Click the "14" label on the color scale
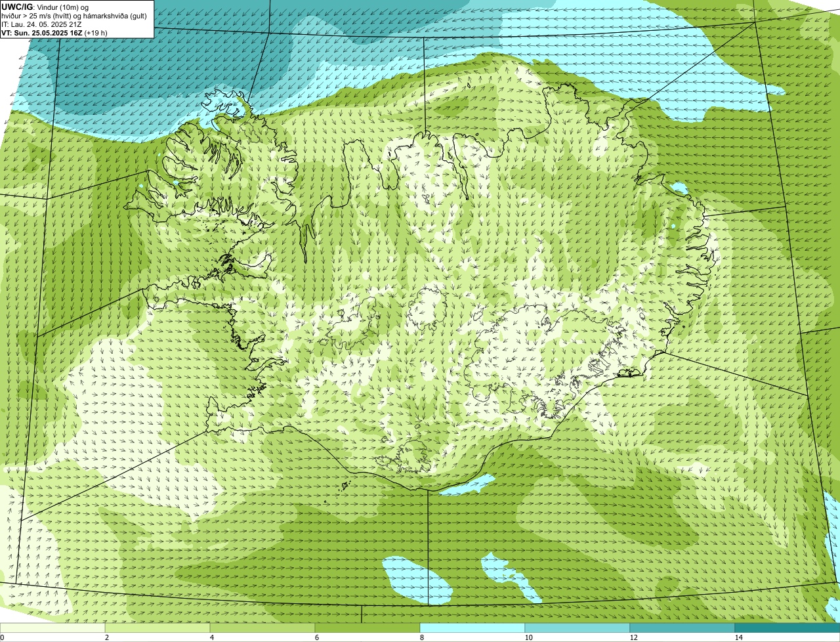Image resolution: width=840 pixels, height=642 pixels. coord(738,637)
